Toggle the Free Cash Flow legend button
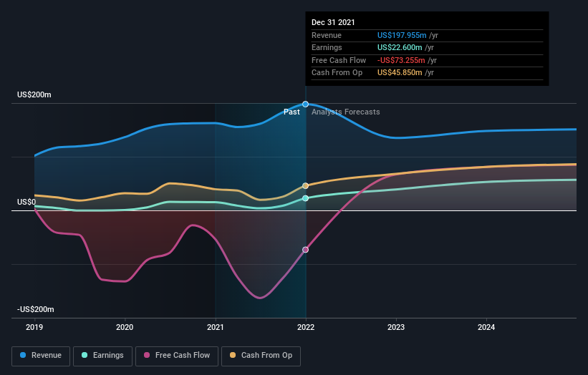 (x=177, y=356)
